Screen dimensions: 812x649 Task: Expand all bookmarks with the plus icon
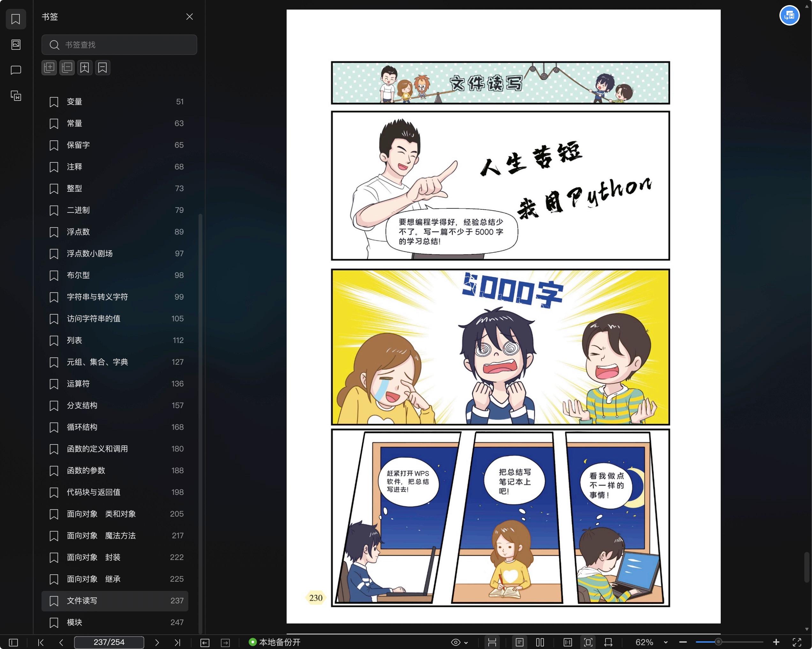[49, 68]
